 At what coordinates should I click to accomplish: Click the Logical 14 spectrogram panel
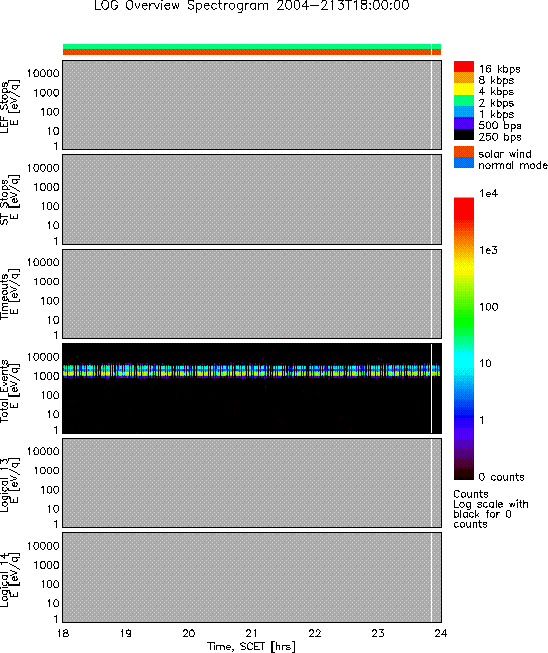pyautogui.click(x=252, y=577)
